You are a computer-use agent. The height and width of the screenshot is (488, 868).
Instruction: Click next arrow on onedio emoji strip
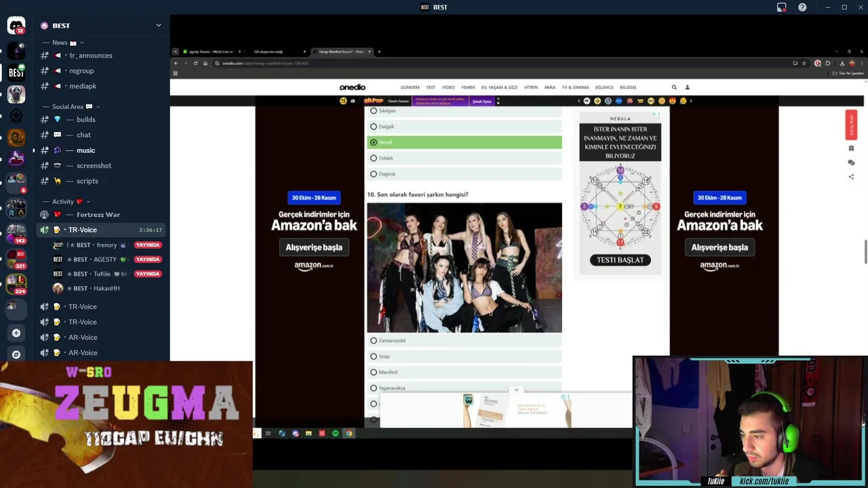click(x=692, y=101)
